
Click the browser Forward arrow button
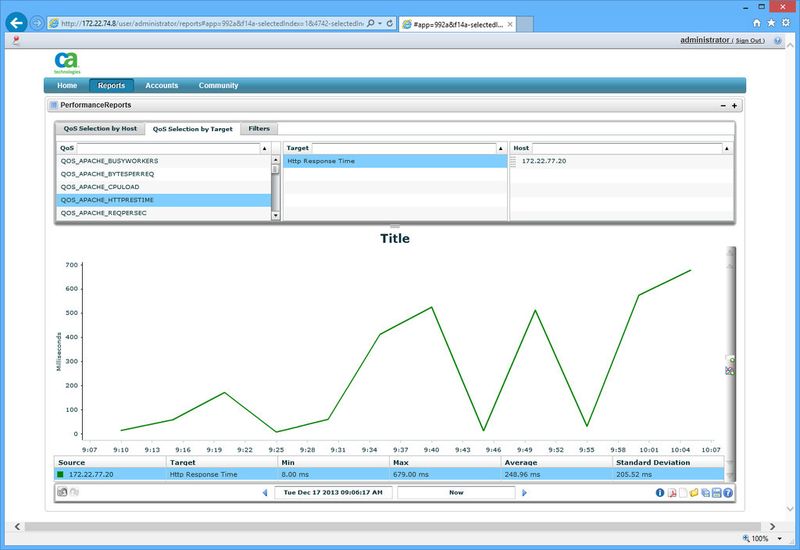click(x=37, y=23)
